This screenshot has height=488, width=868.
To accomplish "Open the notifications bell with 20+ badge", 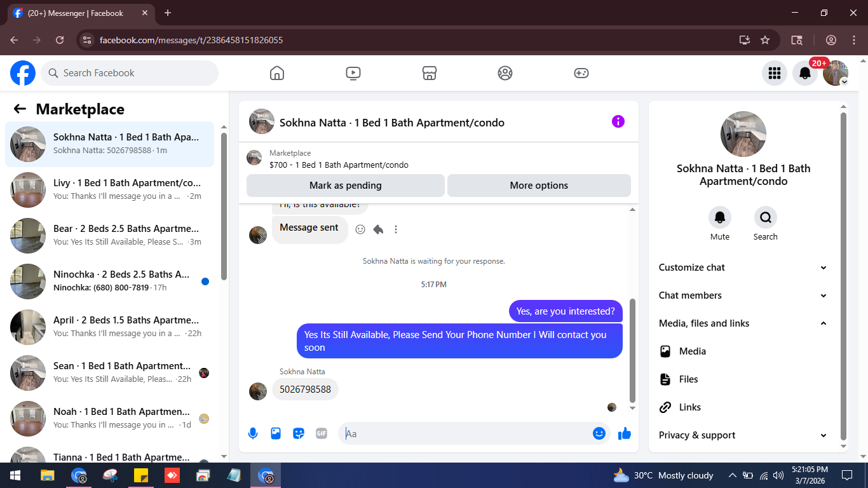I will (805, 73).
